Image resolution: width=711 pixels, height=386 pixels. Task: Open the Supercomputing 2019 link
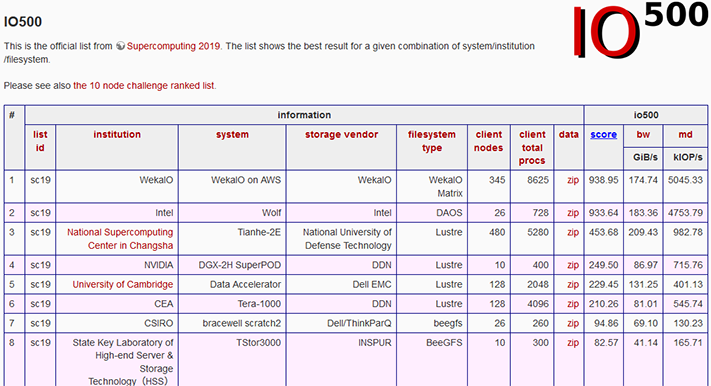173,46
